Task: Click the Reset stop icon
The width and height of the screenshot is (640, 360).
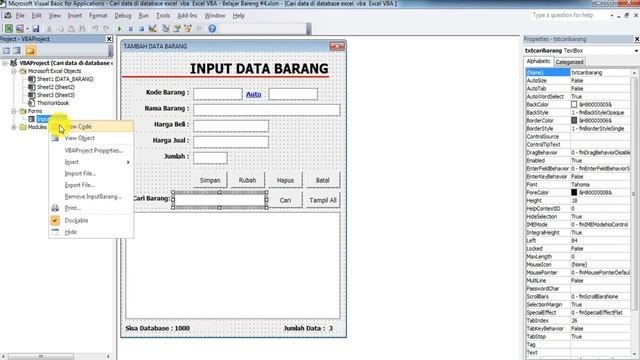Action: coord(141,29)
